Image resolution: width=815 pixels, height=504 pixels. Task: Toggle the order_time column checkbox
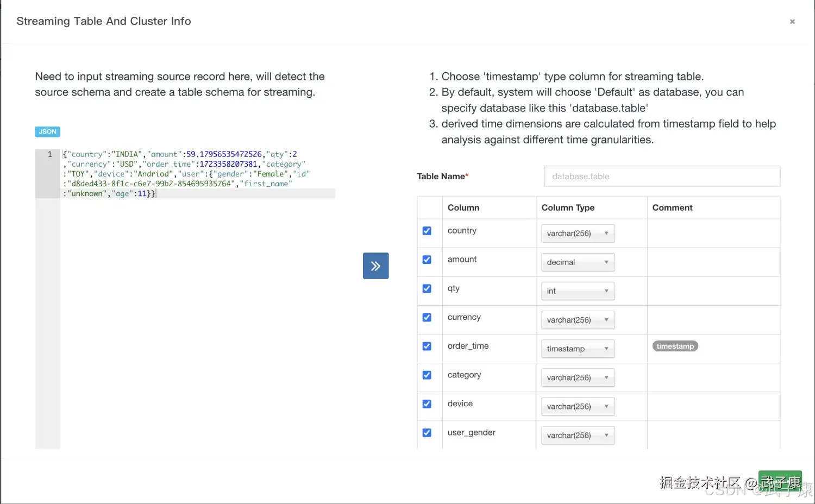coord(427,346)
